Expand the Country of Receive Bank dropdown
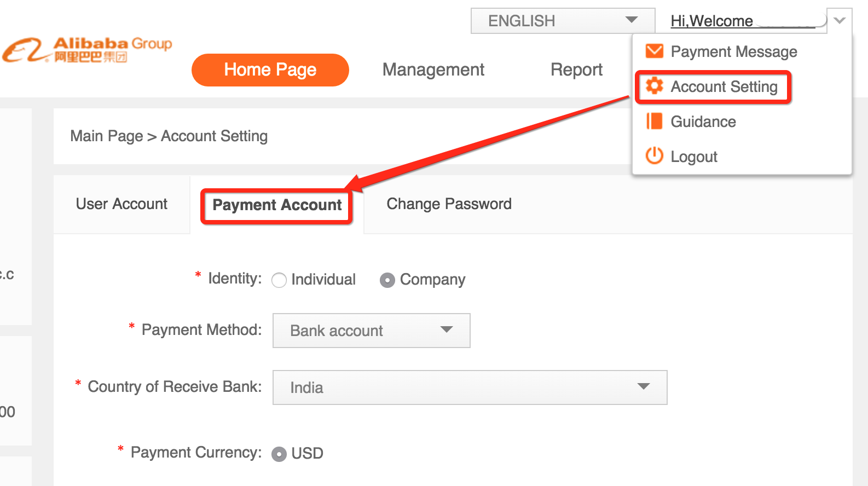 470,387
